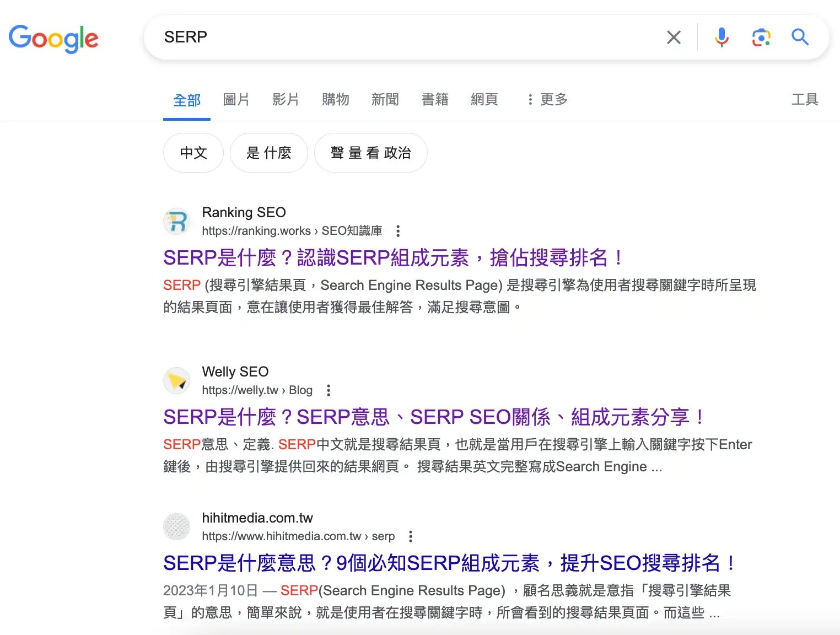Select the 聲量 看 政治 suggestion chip
840x635 pixels.
[371, 153]
